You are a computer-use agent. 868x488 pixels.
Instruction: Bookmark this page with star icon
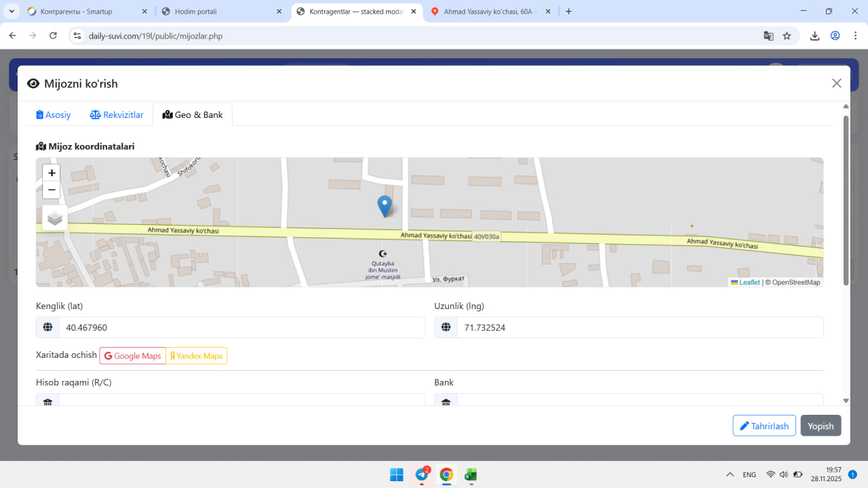(787, 36)
